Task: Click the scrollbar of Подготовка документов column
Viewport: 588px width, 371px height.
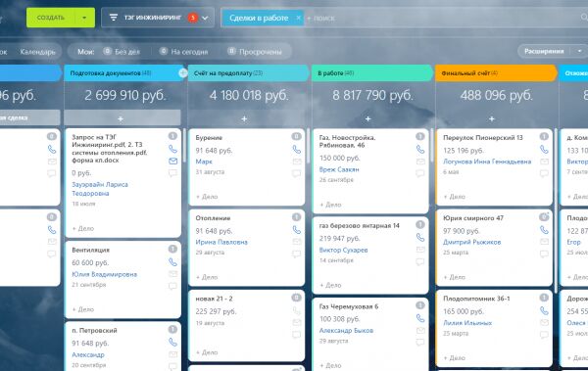Action: [x=184, y=146]
